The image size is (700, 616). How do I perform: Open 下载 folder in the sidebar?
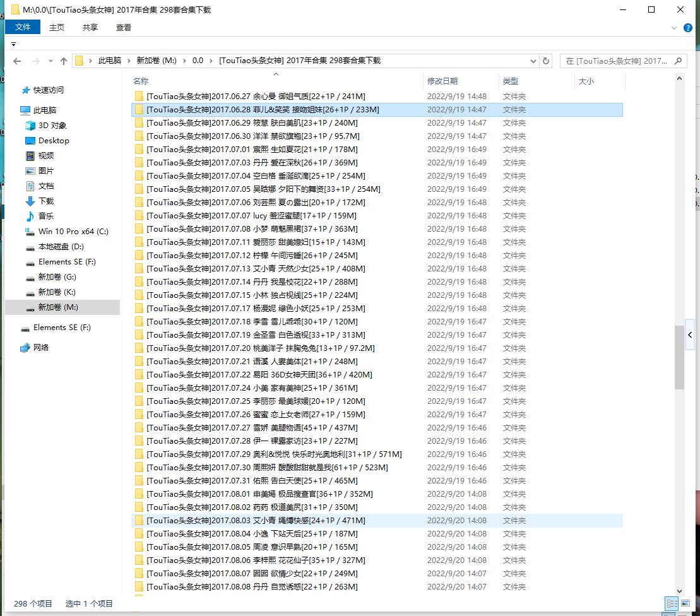tap(46, 201)
